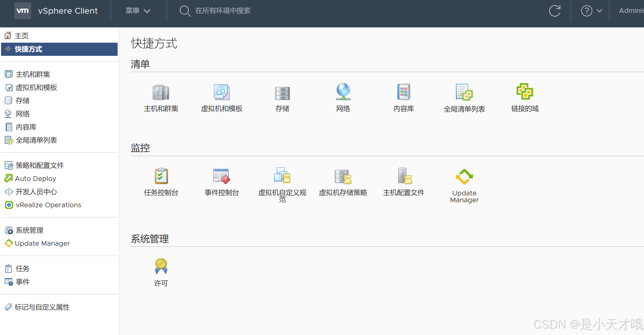
Task: Open the 任务控制台 clipboard icon
Action: pos(161,176)
